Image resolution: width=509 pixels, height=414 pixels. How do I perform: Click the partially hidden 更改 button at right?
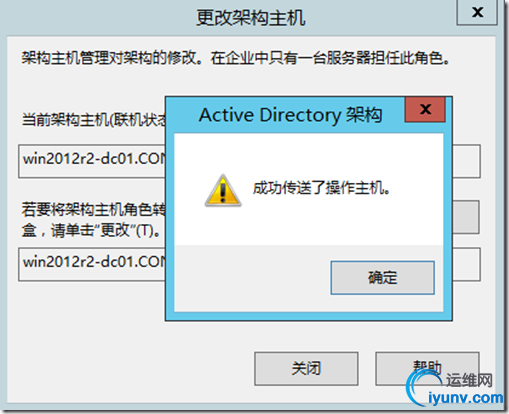(466, 217)
